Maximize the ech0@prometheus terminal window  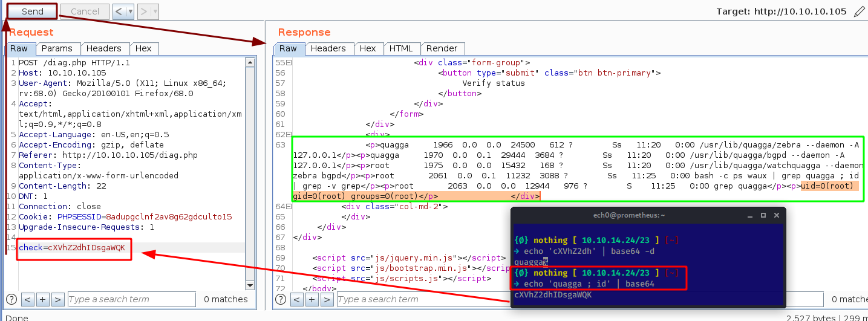click(x=763, y=215)
